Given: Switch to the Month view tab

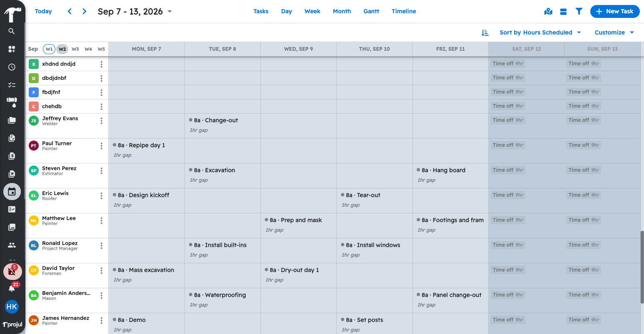Looking at the screenshot, I should [x=342, y=11].
